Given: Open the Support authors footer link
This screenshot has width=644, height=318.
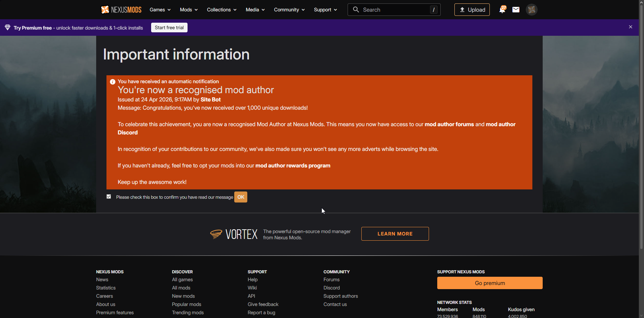Looking at the screenshot, I should click(341, 296).
